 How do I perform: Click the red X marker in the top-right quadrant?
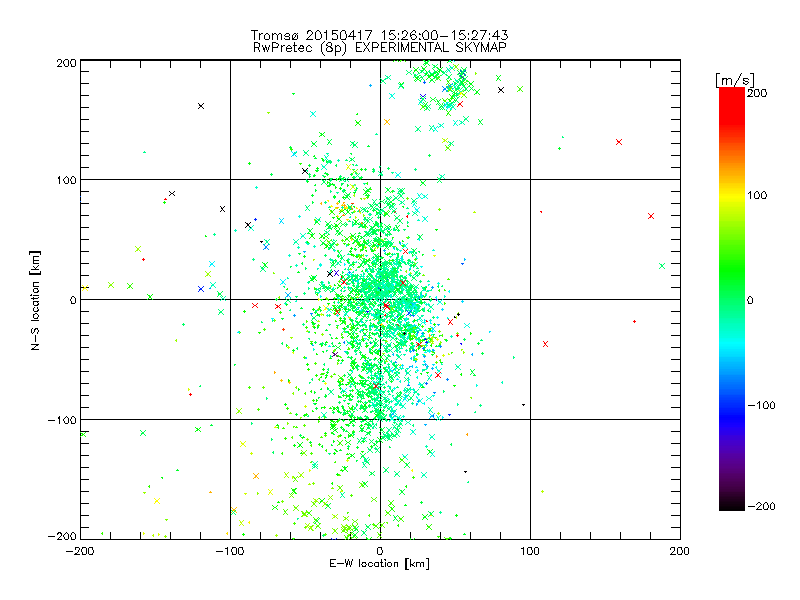[x=619, y=142]
